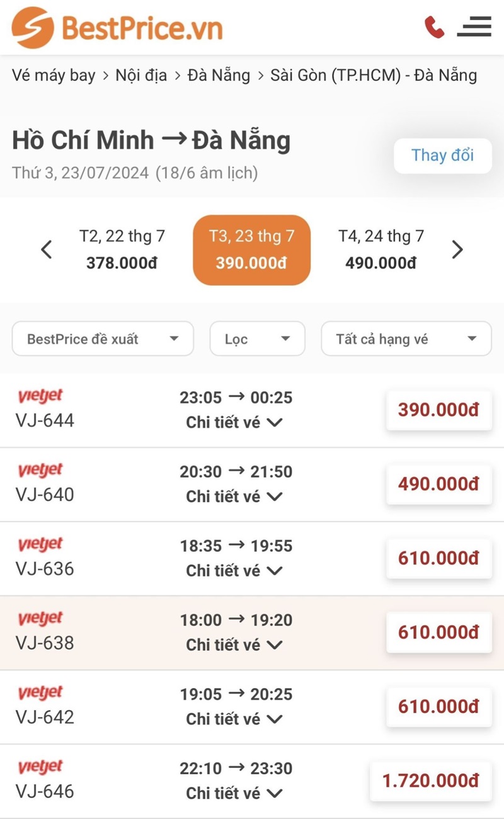504x819 pixels.
Task: Open the hamburger menu
Action: tap(474, 27)
